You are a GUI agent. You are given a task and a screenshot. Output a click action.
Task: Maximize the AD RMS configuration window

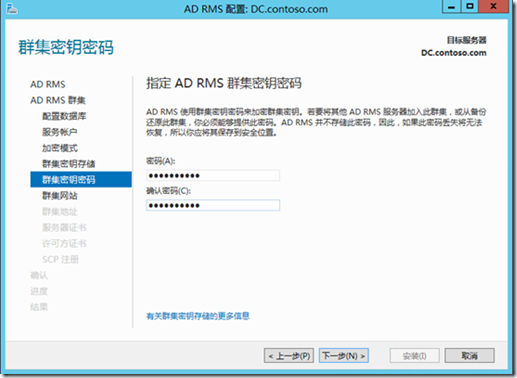tap(470, 6)
